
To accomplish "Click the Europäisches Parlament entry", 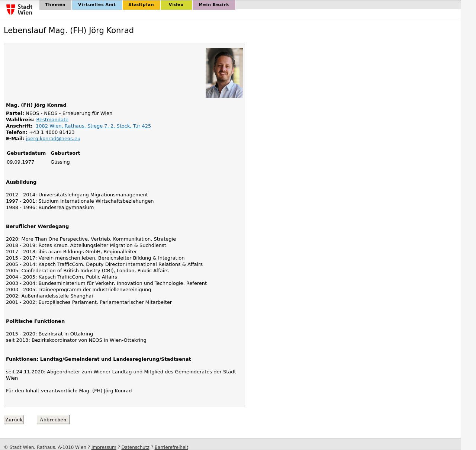I will [89, 302].
